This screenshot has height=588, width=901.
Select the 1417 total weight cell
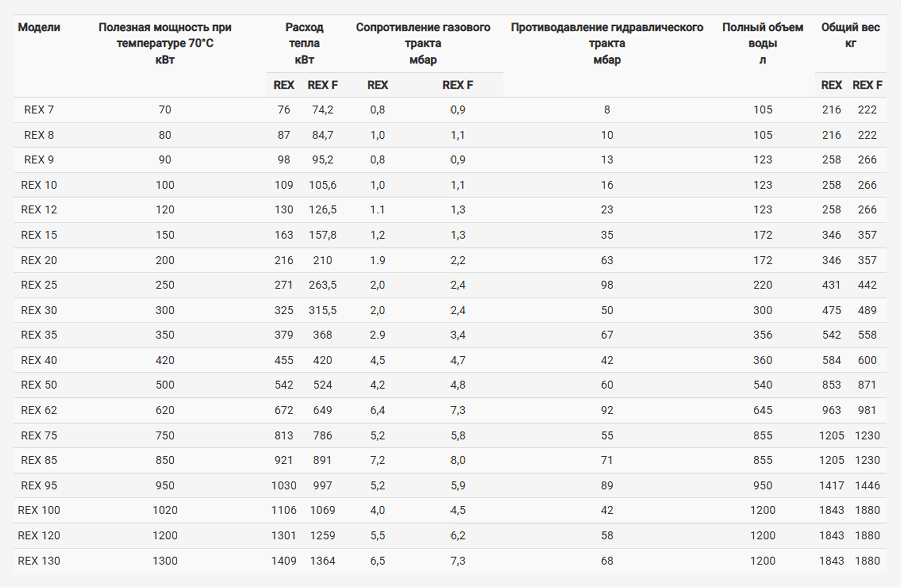(x=831, y=485)
